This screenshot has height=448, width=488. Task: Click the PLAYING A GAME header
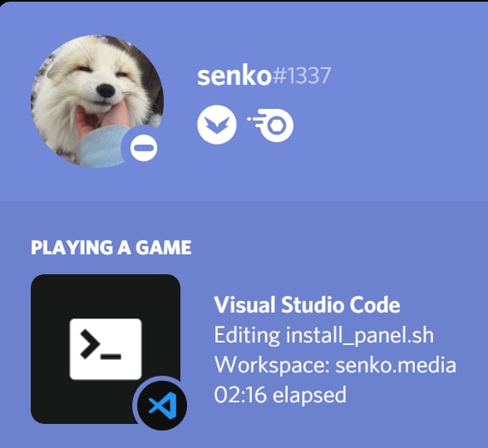pyautogui.click(x=111, y=248)
